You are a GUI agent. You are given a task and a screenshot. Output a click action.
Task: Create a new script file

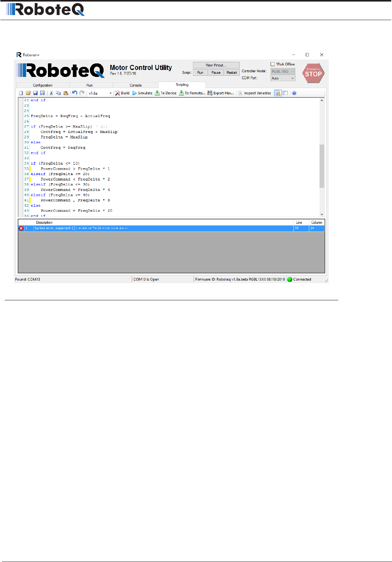point(21,93)
